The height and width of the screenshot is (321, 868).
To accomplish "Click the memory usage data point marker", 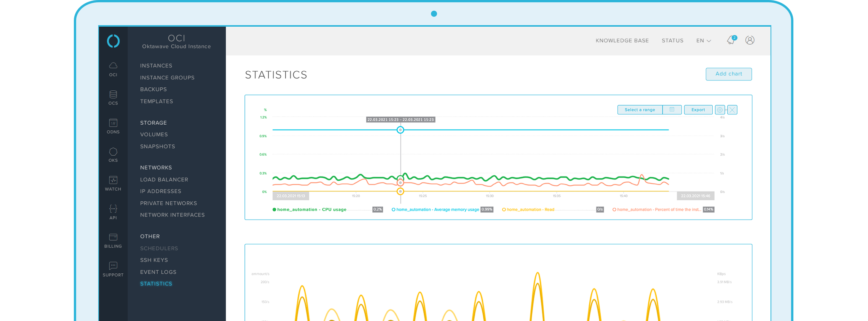I will pos(400,130).
